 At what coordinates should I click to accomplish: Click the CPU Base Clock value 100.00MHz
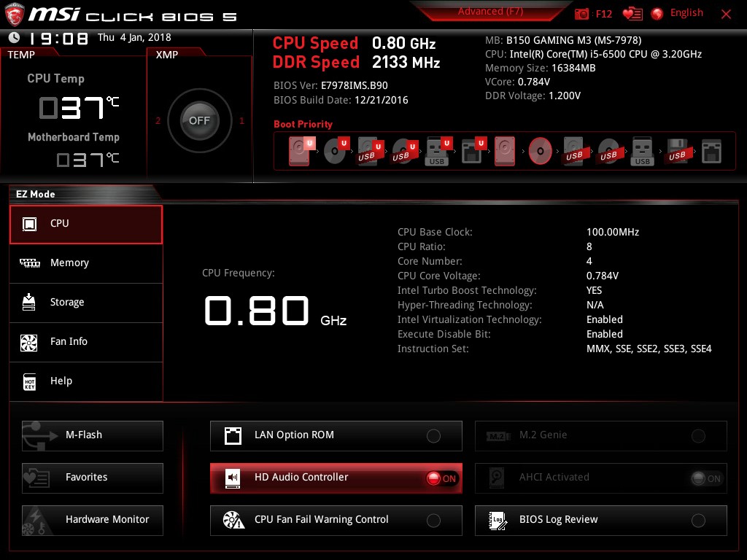613,232
